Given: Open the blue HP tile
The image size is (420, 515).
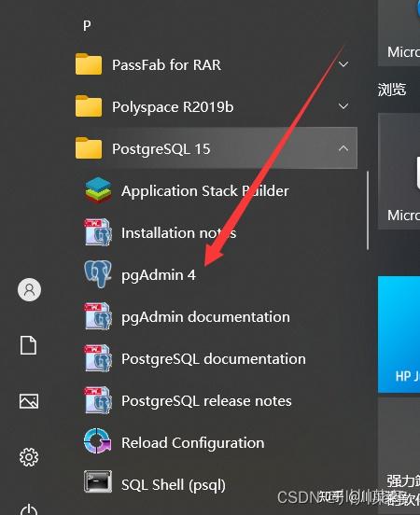Looking at the screenshot, I should [x=399, y=334].
